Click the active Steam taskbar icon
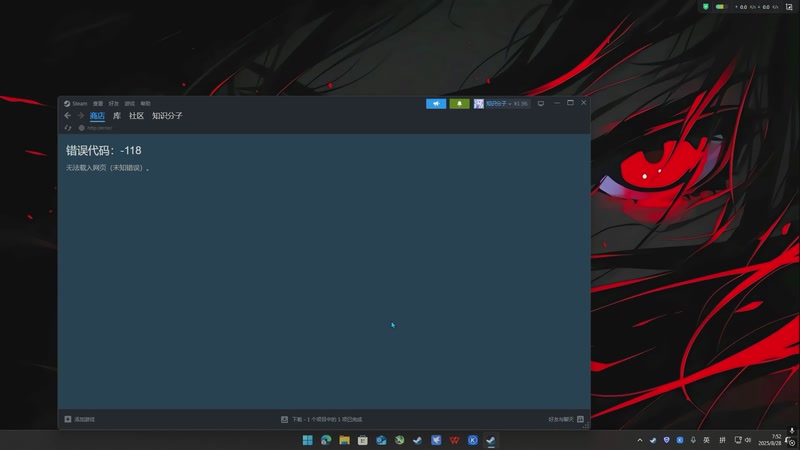 tap(491, 440)
